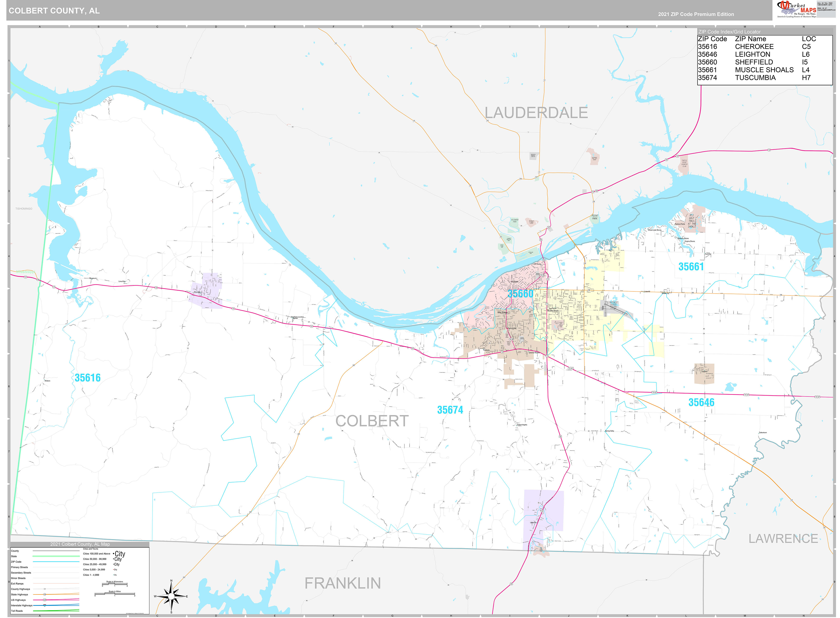Click the 'Cities and Towns' legend heading
Viewport: 840px width, 618px height.
[91, 549]
